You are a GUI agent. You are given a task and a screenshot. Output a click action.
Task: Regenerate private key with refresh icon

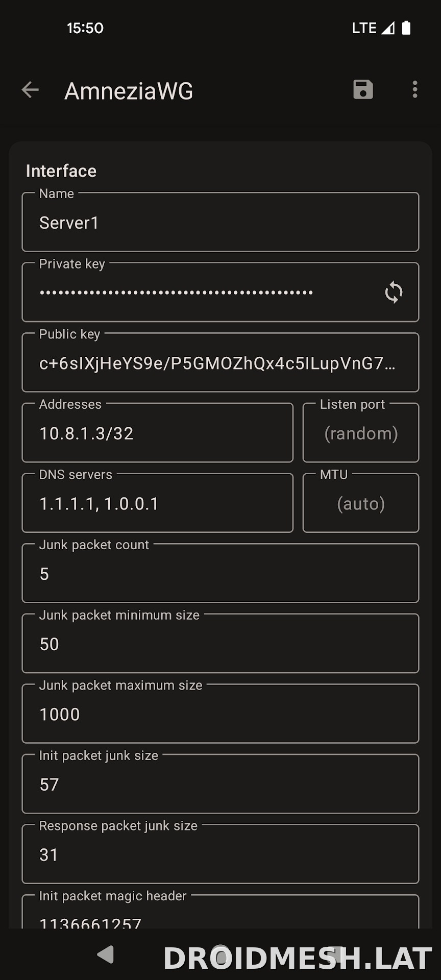tap(394, 292)
